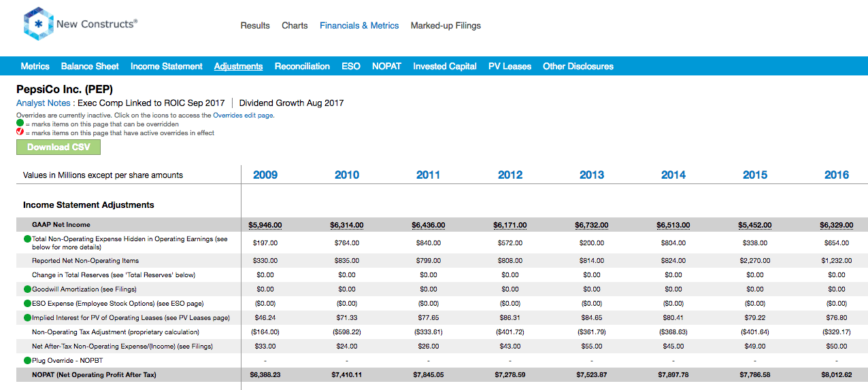Click the 2015 column header
The width and height of the screenshot is (868, 390).
(x=755, y=175)
